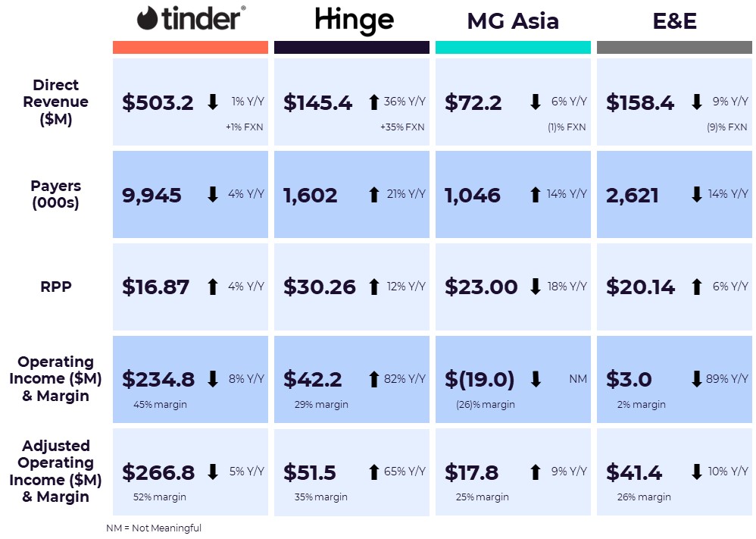The image size is (756, 539).
Task: Click the down arrow next to E&E 2,621 payers
Action: click(696, 195)
